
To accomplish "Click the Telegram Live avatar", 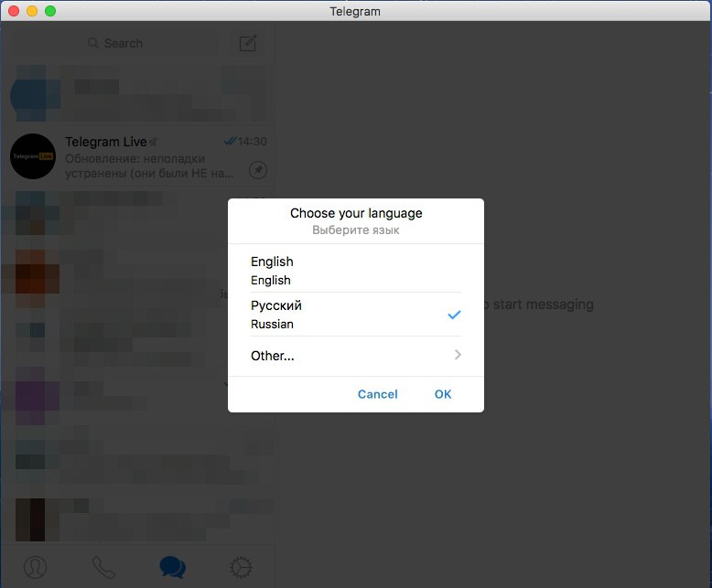I will [x=33, y=156].
